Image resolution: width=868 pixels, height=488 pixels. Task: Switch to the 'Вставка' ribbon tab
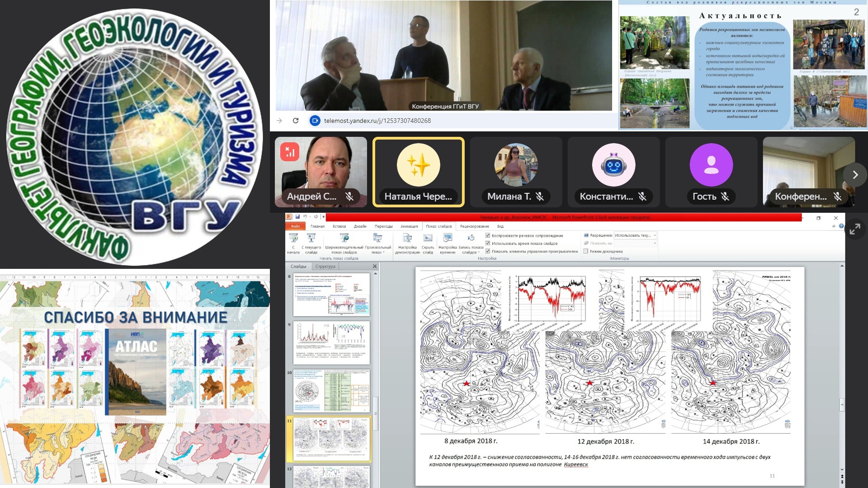[339, 226]
